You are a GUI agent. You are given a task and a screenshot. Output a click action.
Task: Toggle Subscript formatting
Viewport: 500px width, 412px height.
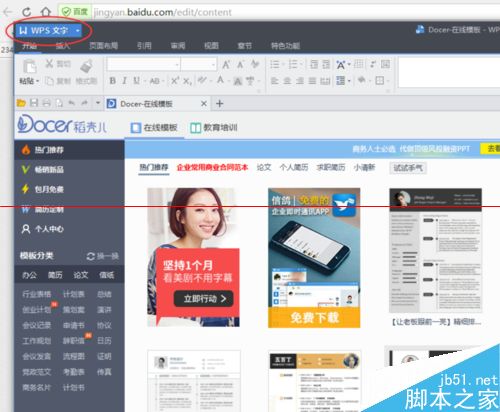(x=187, y=81)
